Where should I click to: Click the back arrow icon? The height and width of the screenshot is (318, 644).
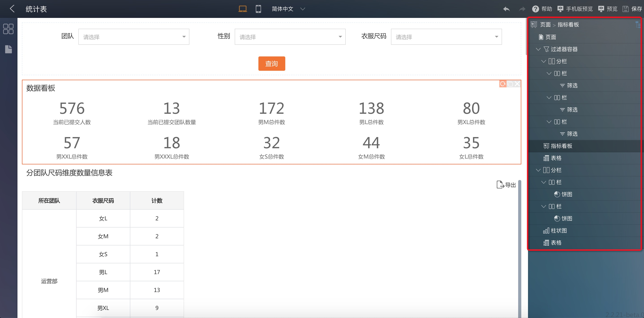[x=12, y=9]
